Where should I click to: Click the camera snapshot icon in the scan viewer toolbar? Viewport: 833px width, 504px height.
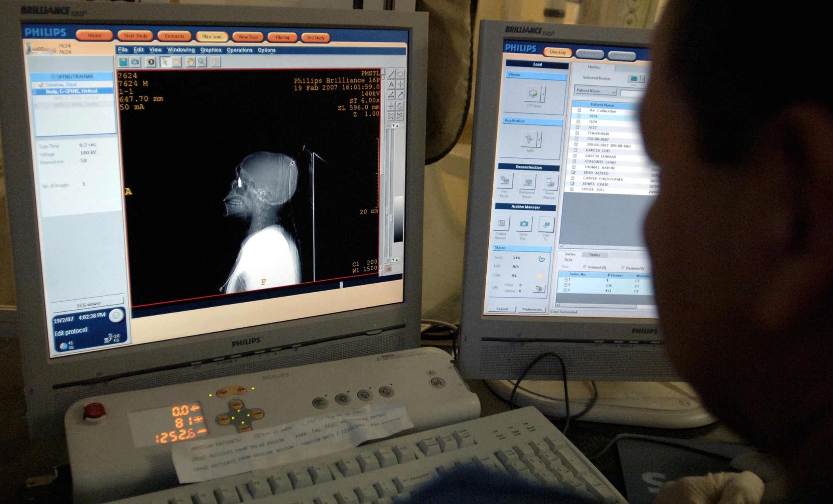[135, 62]
